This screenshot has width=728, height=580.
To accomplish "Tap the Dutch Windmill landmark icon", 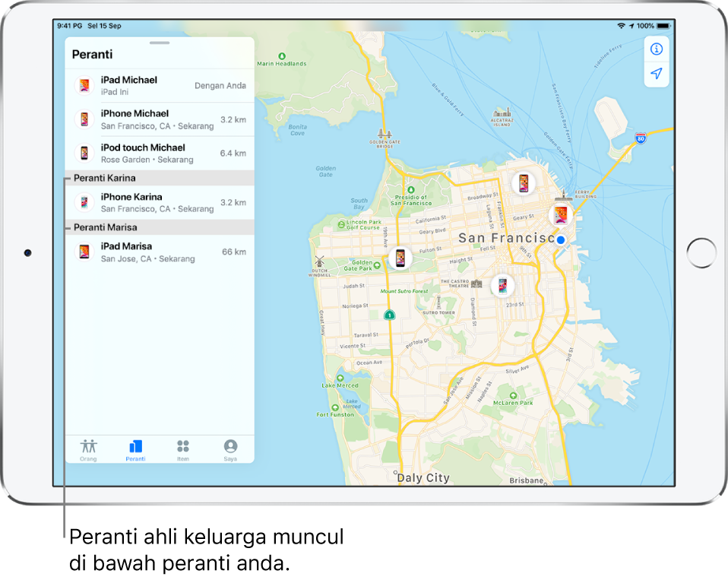I will pyautogui.click(x=319, y=261).
